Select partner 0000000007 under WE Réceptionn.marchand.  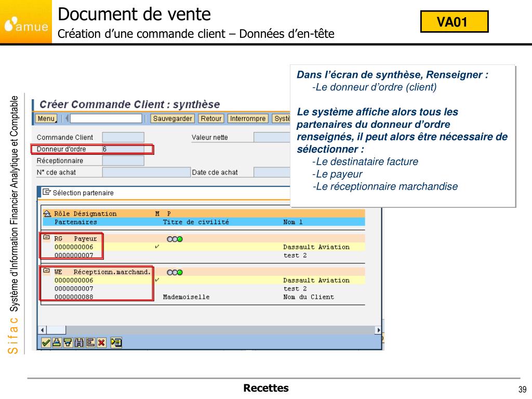click(x=74, y=288)
